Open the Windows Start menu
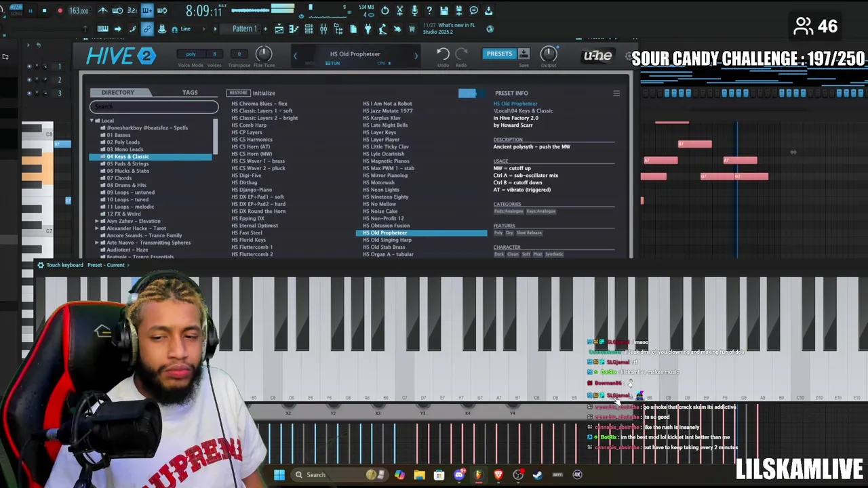Screen dimensions: 868x488 click(x=279, y=474)
